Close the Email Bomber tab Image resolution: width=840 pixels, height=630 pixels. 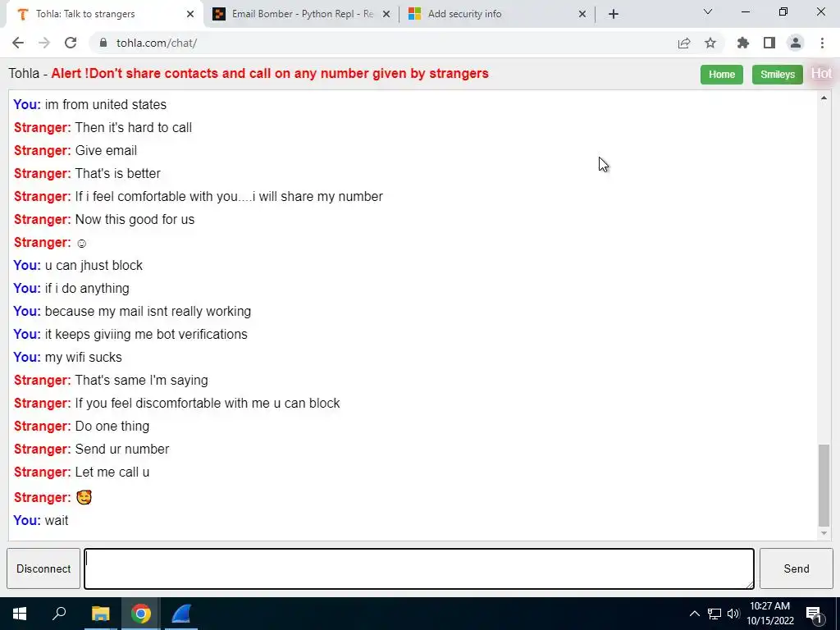(x=386, y=14)
